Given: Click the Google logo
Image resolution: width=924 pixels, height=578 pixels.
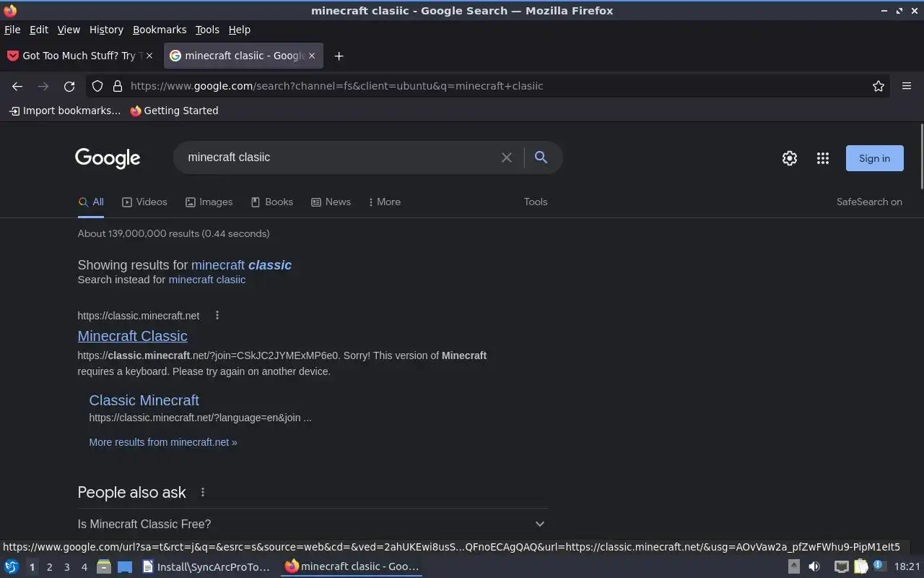Looking at the screenshot, I should coord(108,158).
